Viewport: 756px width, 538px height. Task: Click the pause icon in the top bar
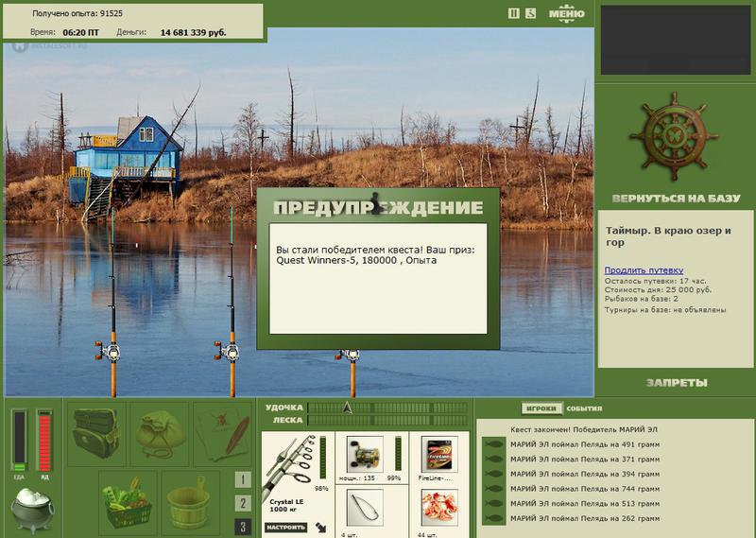(x=513, y=13)
